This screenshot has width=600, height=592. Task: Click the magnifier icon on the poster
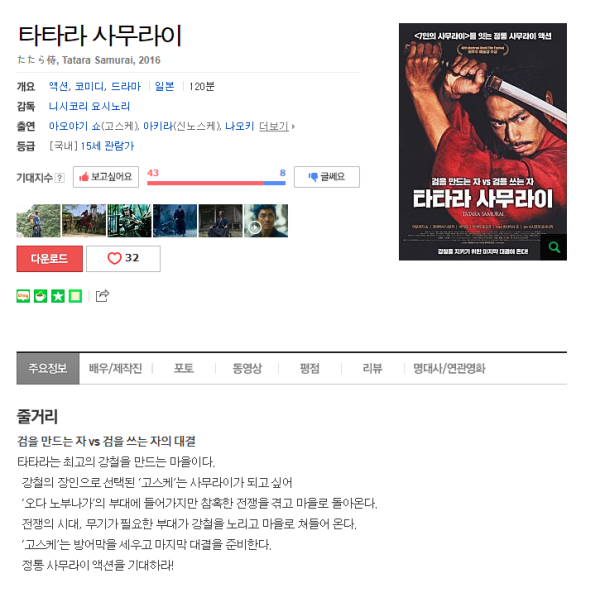pos(554,247)
